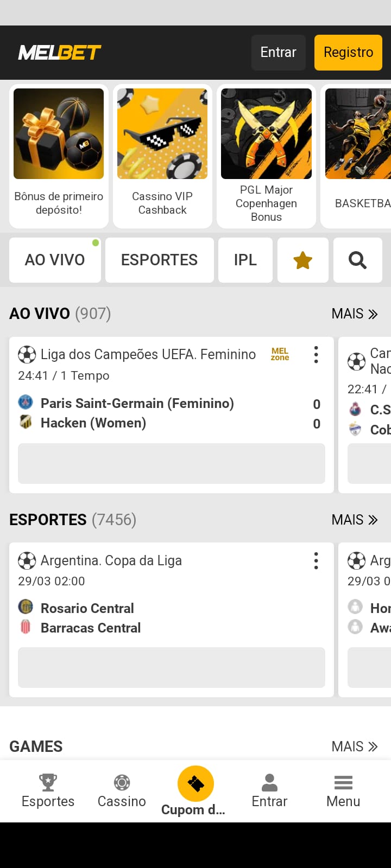Open the hamburger Menu icon
Image resolution: width=391 pixels, height=868 pixels.
[343, 782]
